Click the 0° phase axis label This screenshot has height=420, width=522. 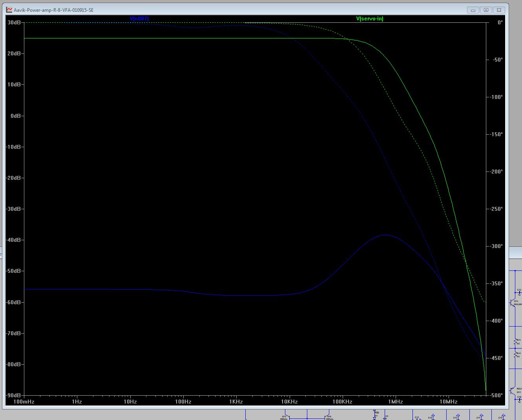coord(500,22)
